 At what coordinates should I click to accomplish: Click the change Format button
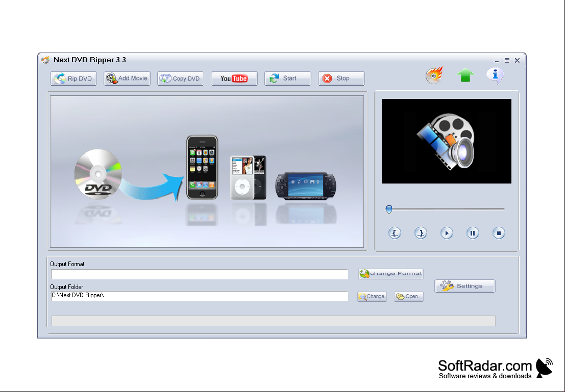[x=391, y=274]
